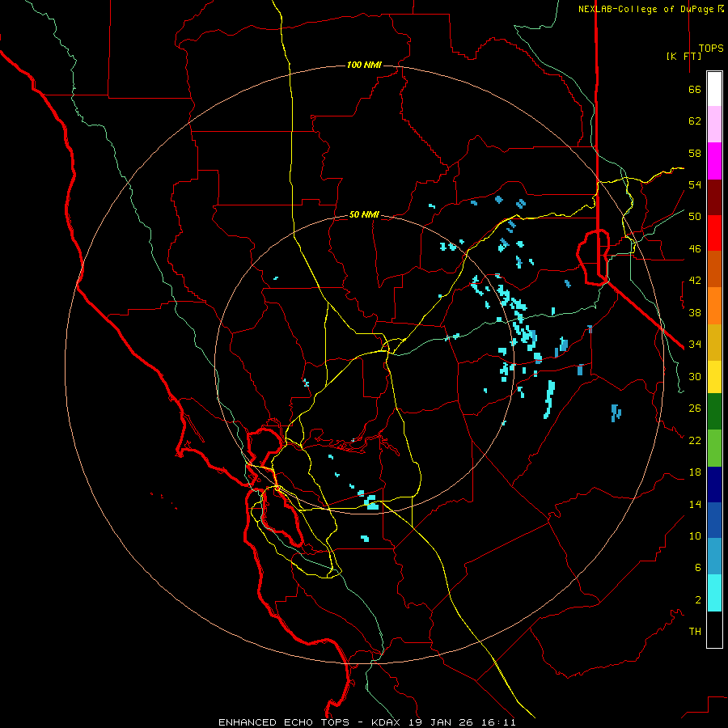The image size is (728, 728).
Task: Pick the navy blue legend swatch
Action: pyautogui.click(x=714, y=485)
